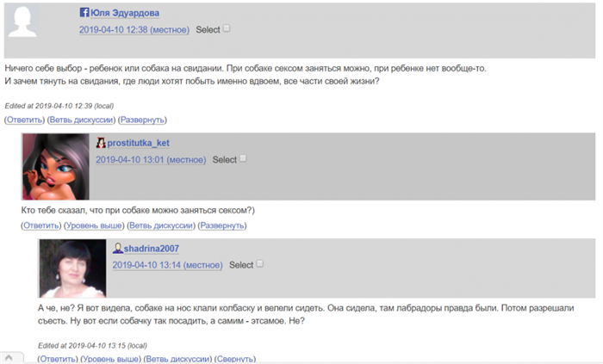The height and width of the screenshot is (364, 603).
Task: Tick Select checkbox for shadrina2007's comment
Action: [x=260, y=263]
